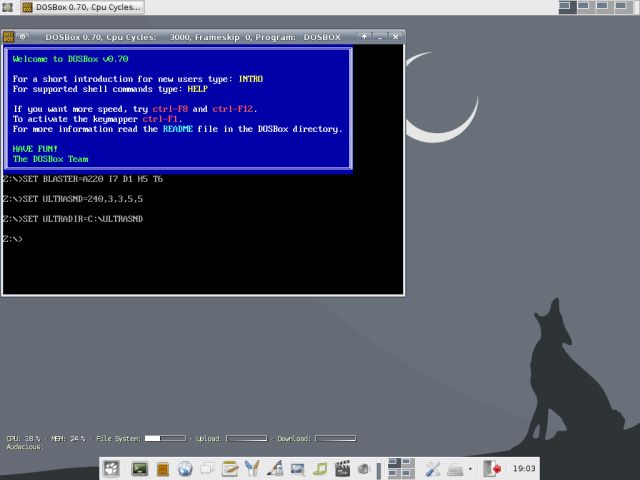The image size is (640, 480).
Task: Click the File System usage bar
Action: click(165, 438)
